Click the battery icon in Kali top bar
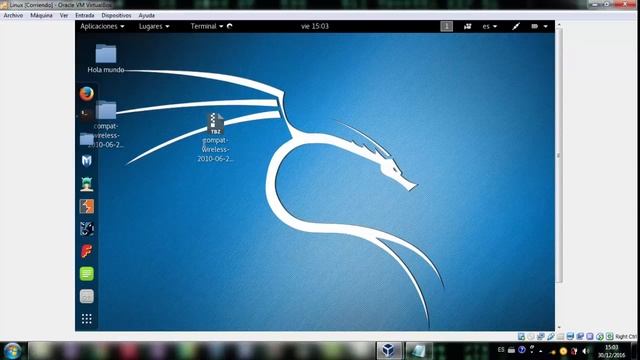Image resolution: width=640 pixels, height=360 pixels. [534, 26]
